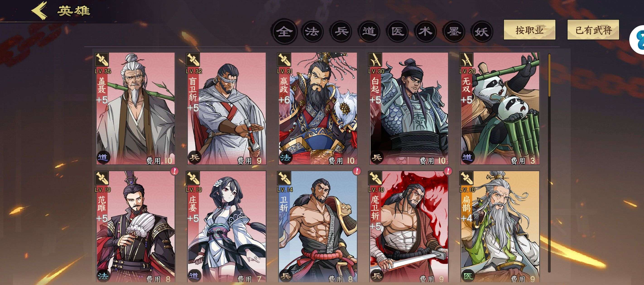
Task: Open the 按职业 sort option
Action: pos(529,30)
